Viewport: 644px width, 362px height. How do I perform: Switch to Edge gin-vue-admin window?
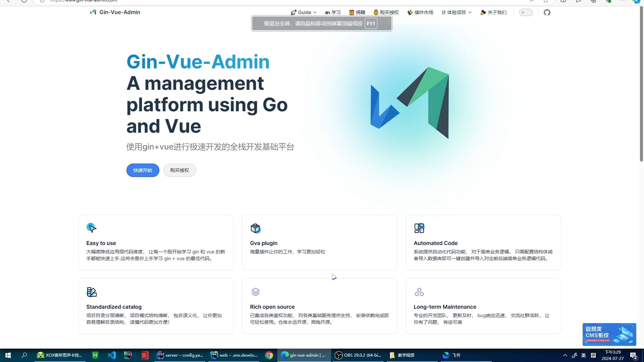pyautogui.click(x=304, y=355)
